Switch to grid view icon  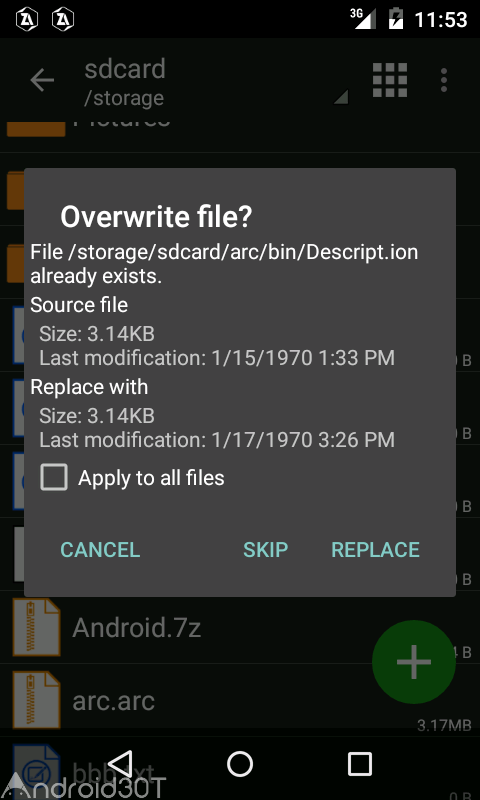pos(390,80)
